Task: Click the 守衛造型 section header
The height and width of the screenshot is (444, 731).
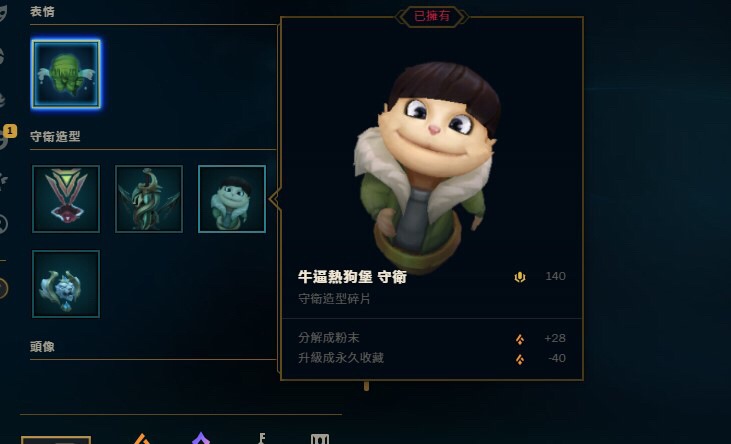Action: point(55,137)
